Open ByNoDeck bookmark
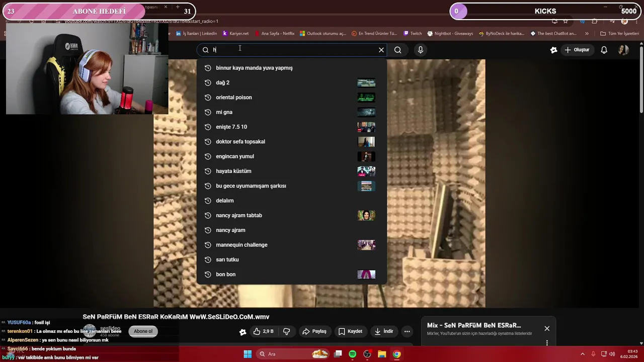The width and height of the screenshot is (644, 362). tap(502, 34)
